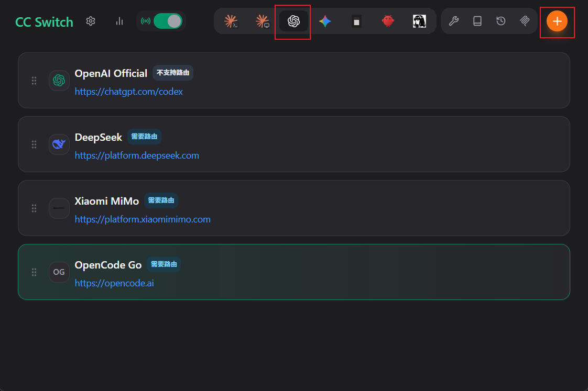Viewport: 588px width, 391px height.
Task: Click the OpenAI Official provider logo
Action: click(59, 81)
